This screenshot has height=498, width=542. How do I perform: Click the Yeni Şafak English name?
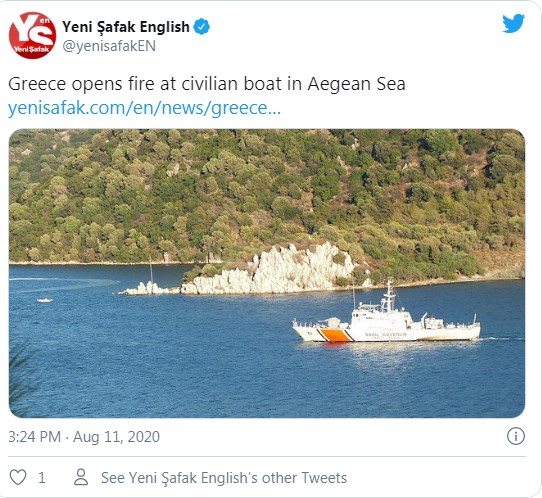coord(126,27)
